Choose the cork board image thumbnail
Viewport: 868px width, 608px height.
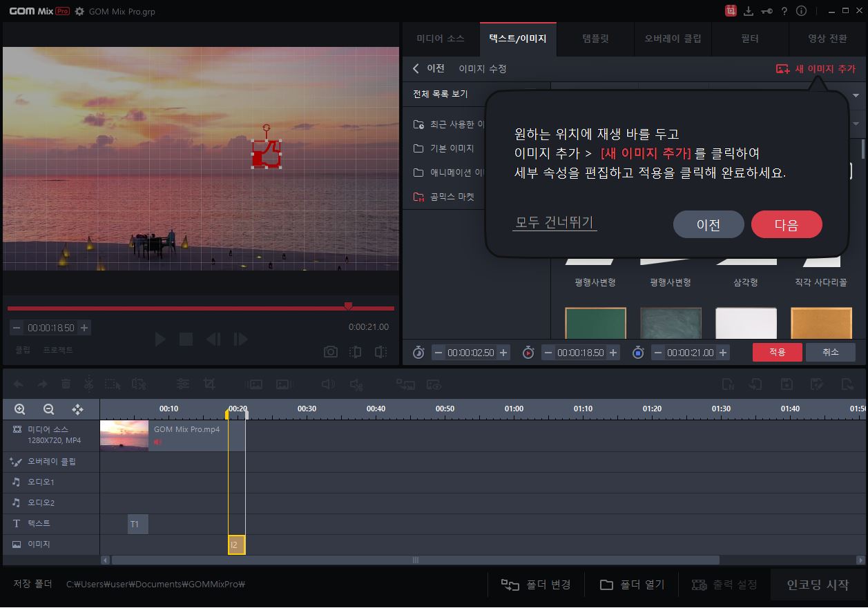(x=821, y=323)
